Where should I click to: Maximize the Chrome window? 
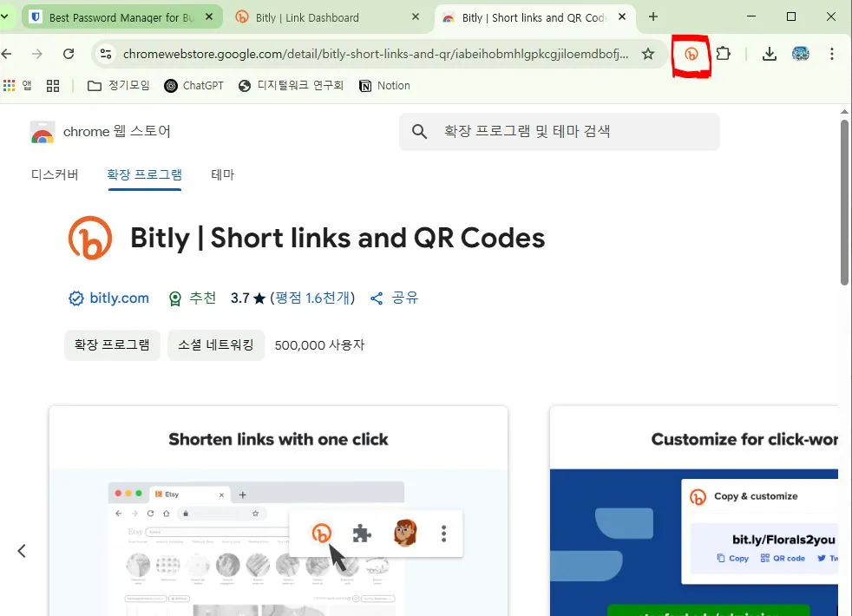click(x=791, y=16)
